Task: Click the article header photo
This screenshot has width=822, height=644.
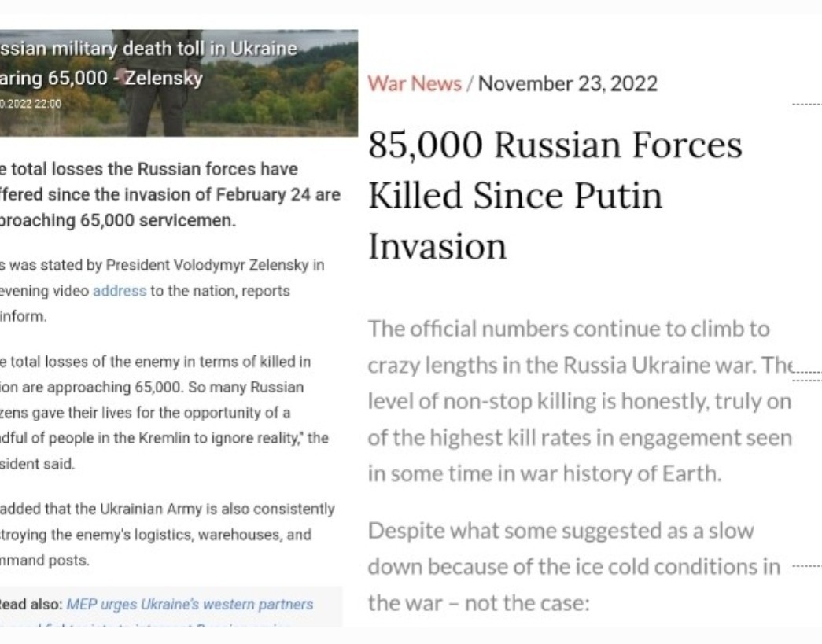Action: [x=179, y=83]
